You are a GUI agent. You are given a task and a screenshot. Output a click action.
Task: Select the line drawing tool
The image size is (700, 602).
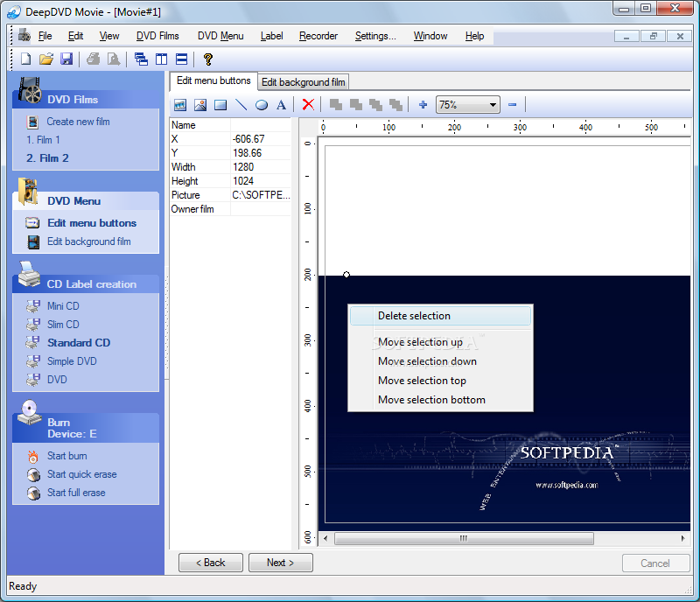coord(241,105)
